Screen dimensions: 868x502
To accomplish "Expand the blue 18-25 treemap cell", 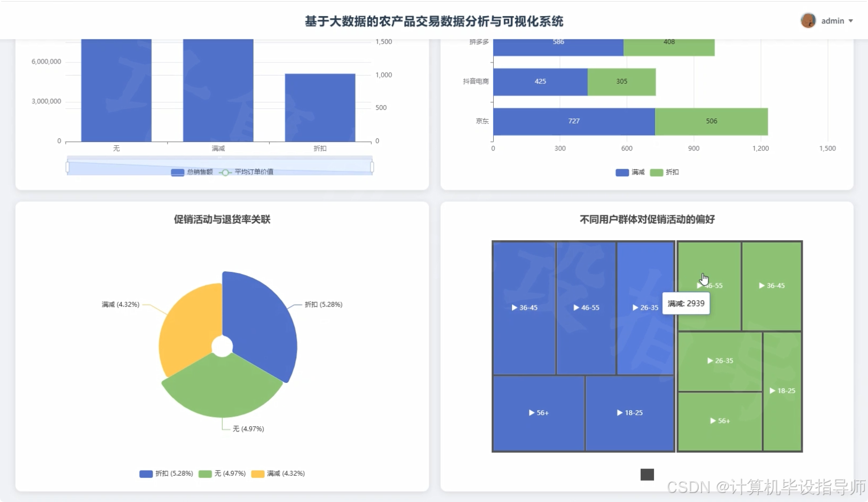I will 630,413.
